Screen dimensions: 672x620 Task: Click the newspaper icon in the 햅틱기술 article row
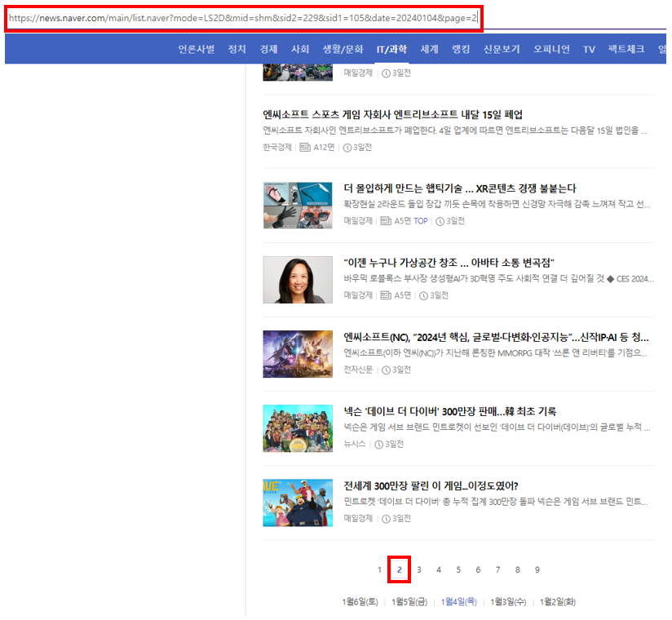pos(386,221)
